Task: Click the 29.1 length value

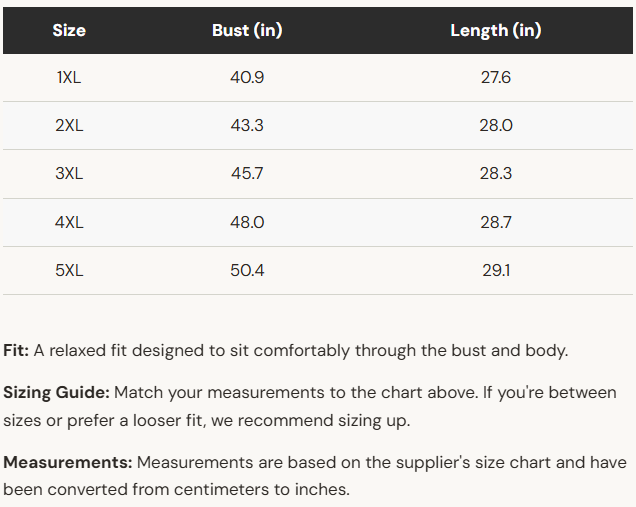Action: point(496,270)
